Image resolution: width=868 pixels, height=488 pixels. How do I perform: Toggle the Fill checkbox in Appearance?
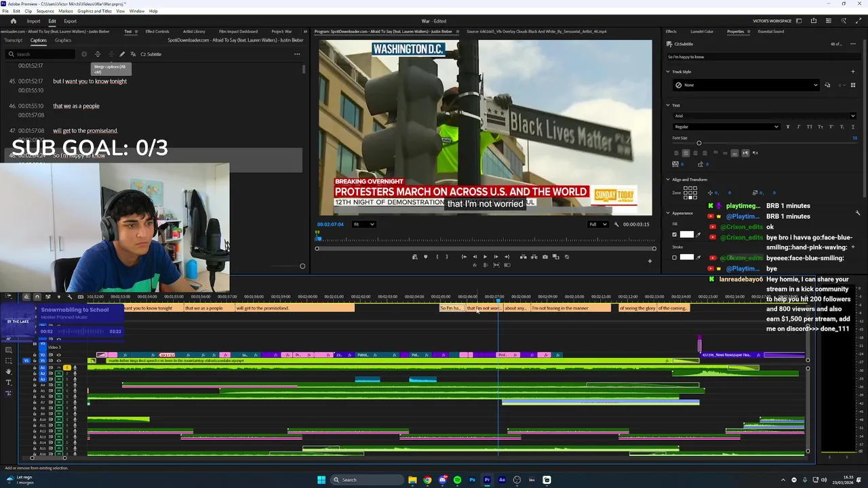click(675, 235)
